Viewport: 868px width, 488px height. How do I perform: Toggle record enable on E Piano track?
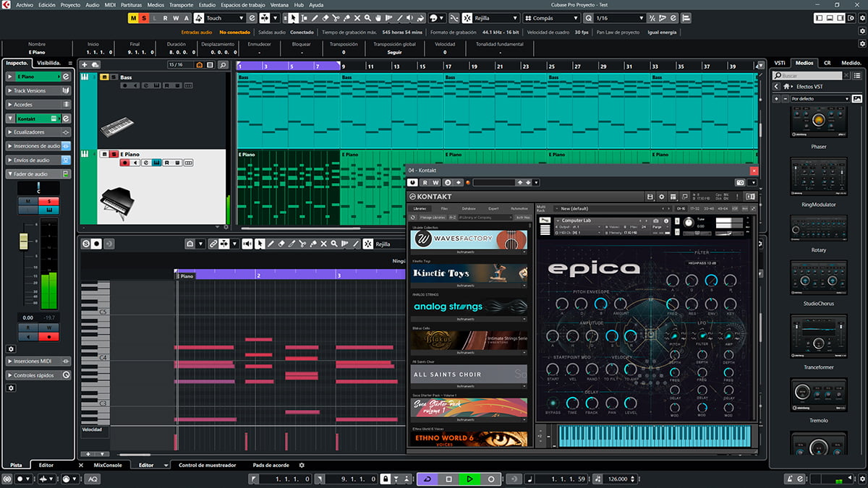tap(124, 163)
